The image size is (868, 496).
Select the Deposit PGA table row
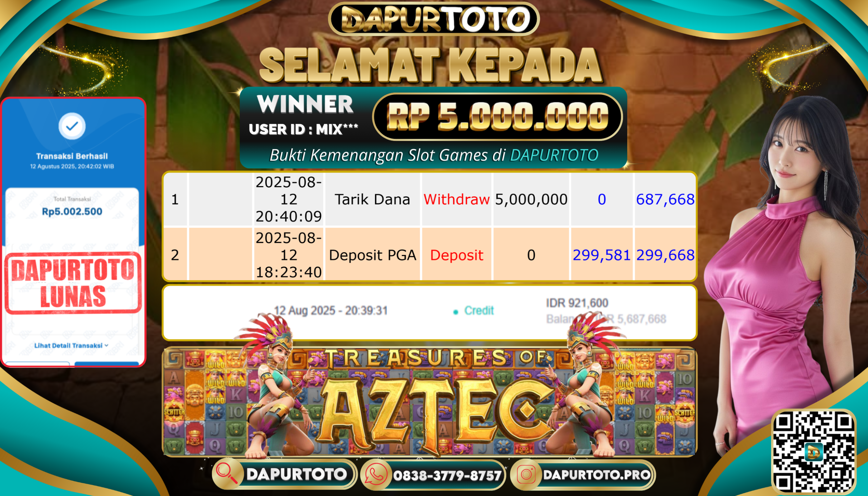429,255
